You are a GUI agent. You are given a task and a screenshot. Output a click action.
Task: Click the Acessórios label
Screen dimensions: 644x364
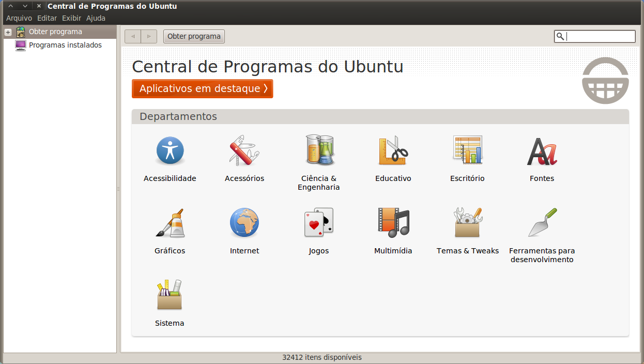pyautogui.click(x=244, y=178)
